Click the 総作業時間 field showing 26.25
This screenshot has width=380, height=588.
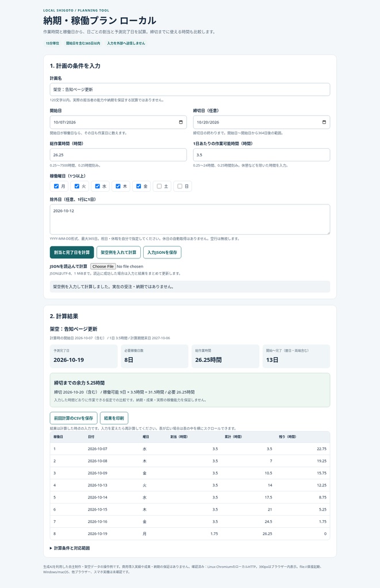pos(118,155)
